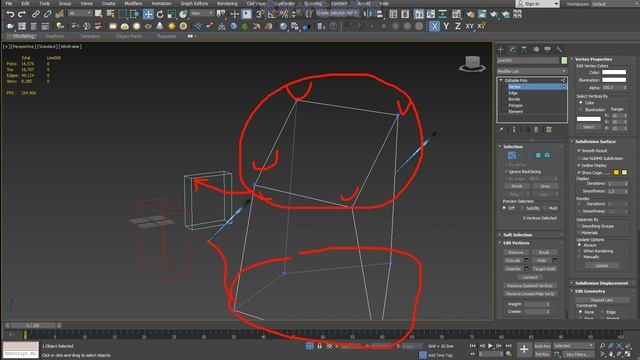Click the Grow selection button
640x360 pixels.
click(545, 186)
